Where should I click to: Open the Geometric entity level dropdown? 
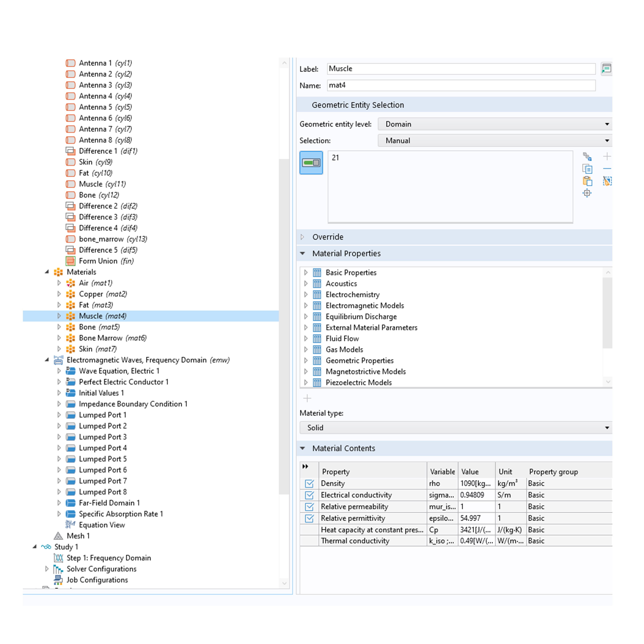point(495,124)
